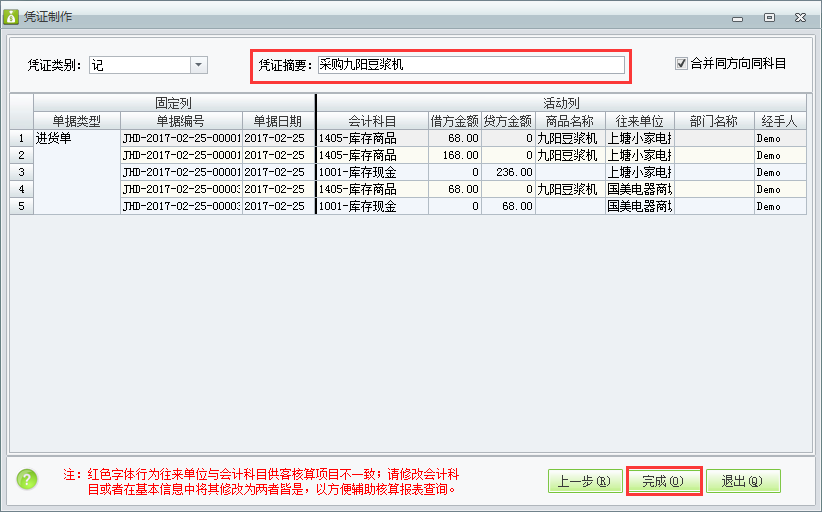
Task: Click the 进货单 cell
Action: [x=77, y=172]
